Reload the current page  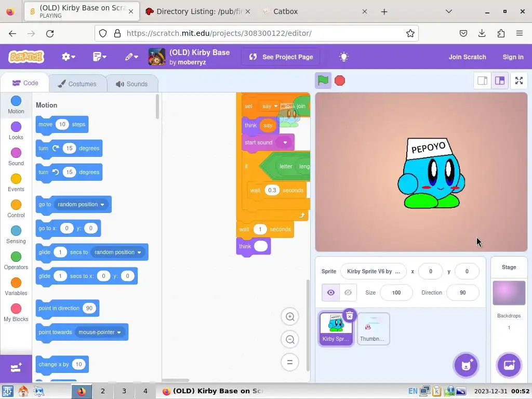point(50,33)
